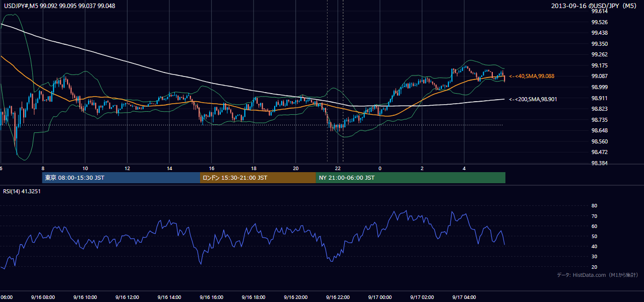Click the 99.262 price axis label
644x302 pixels.
599,55
